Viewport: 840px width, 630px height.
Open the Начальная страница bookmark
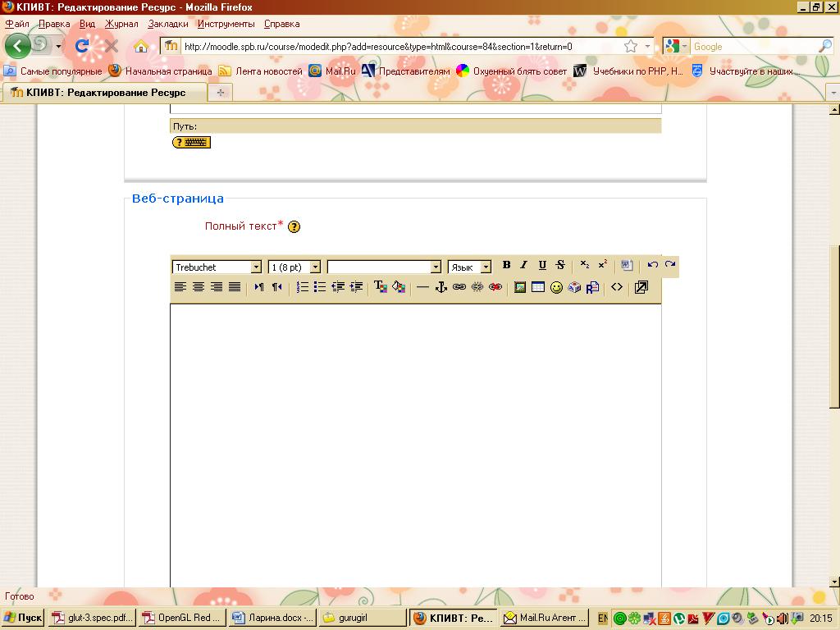coord(160,71)
